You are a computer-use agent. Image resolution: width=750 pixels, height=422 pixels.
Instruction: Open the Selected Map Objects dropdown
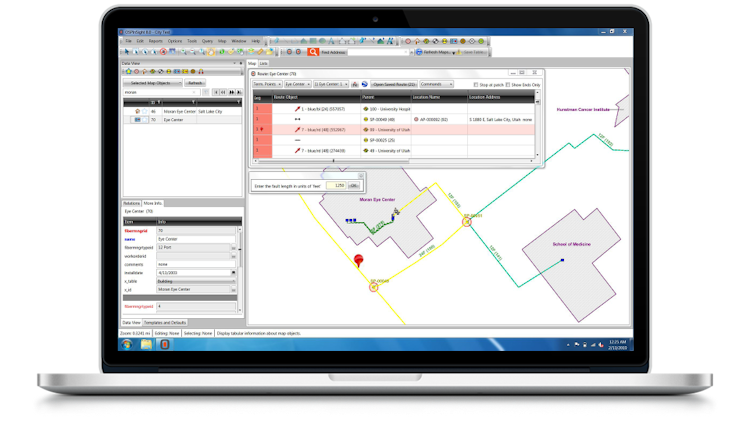[x=153, y=83]
